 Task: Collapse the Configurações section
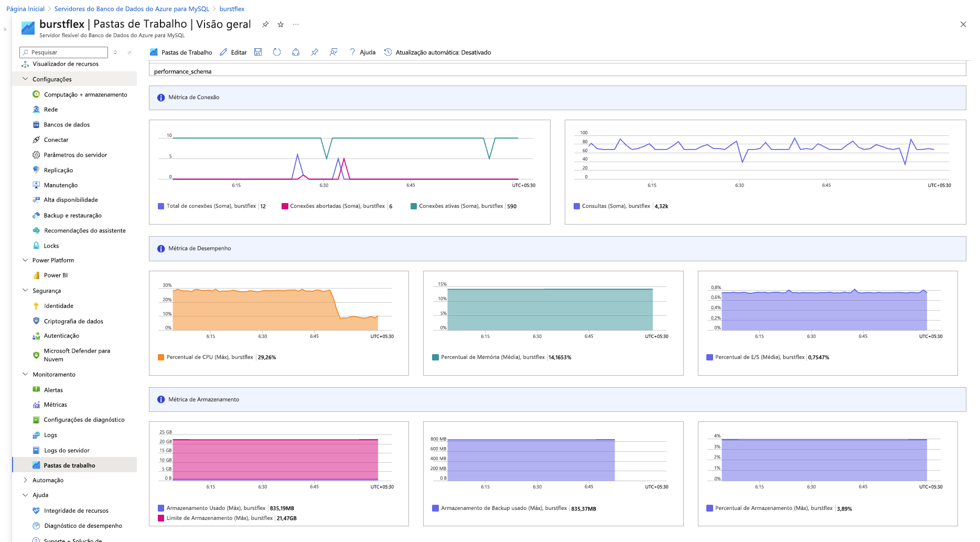25,79
